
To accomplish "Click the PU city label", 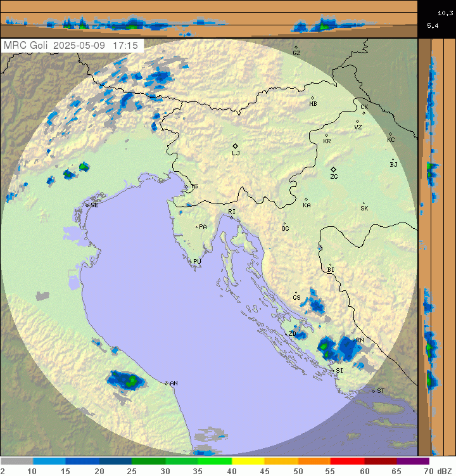I will (197, 262).
